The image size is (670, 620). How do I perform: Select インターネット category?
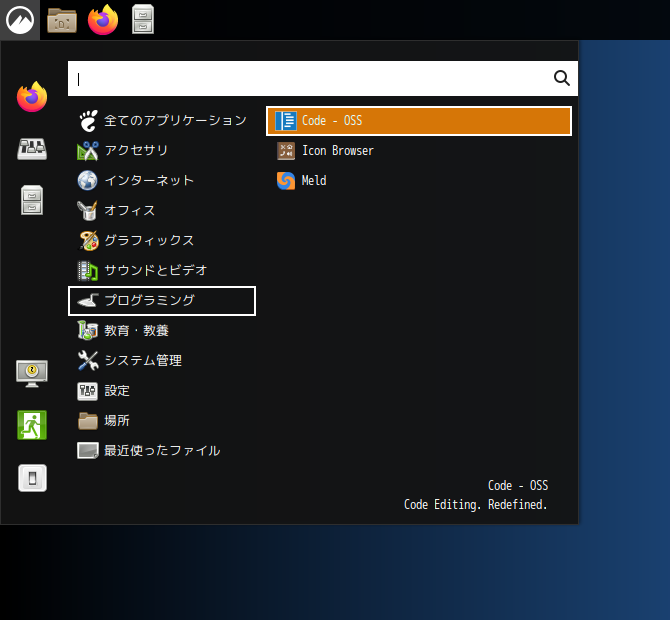coord(162,180)
